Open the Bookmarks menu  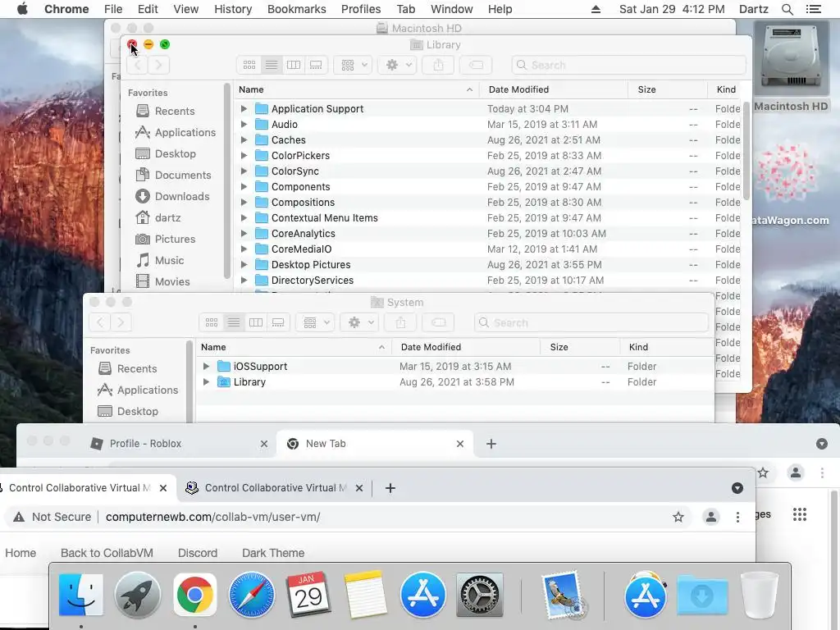[x=297, y=9]
